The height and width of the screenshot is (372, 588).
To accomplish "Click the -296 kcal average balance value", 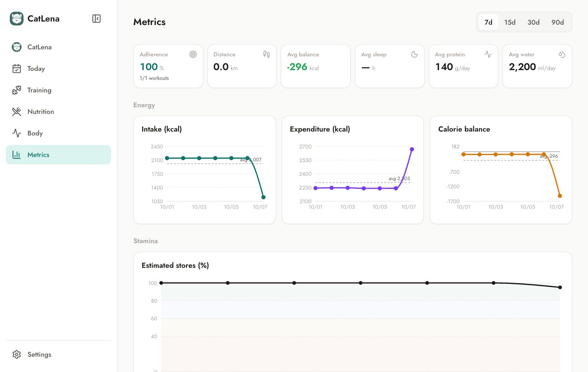I will coord(303,67).
